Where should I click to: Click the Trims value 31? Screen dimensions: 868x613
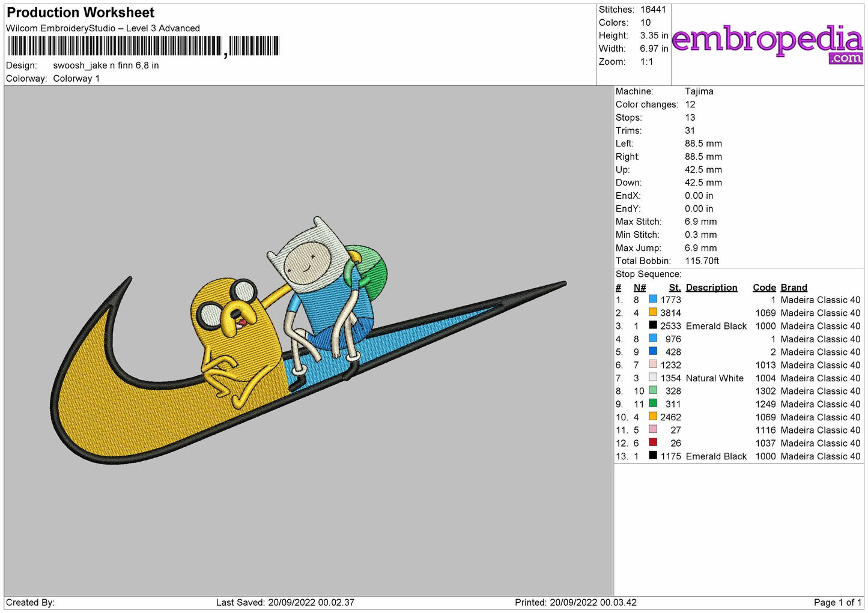[690, 130]
